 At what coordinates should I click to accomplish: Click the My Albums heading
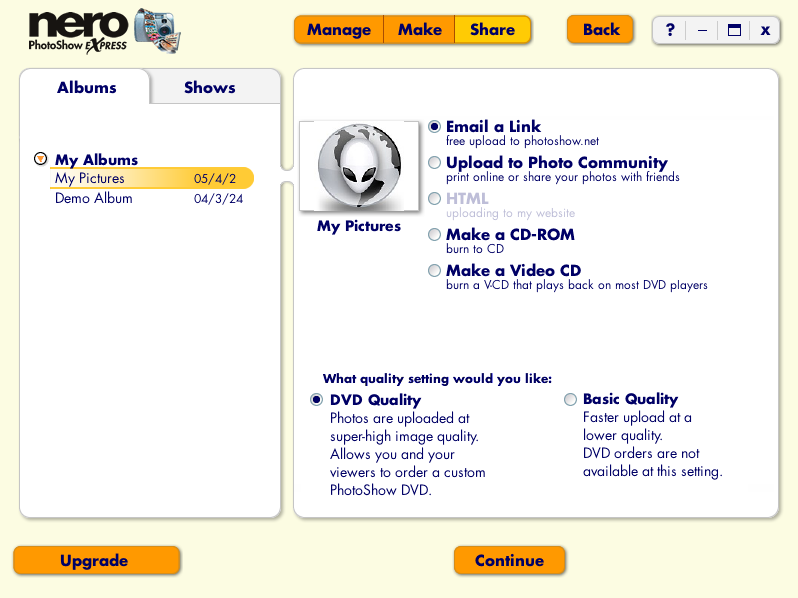pyautogui.click(x=96, y=160)
